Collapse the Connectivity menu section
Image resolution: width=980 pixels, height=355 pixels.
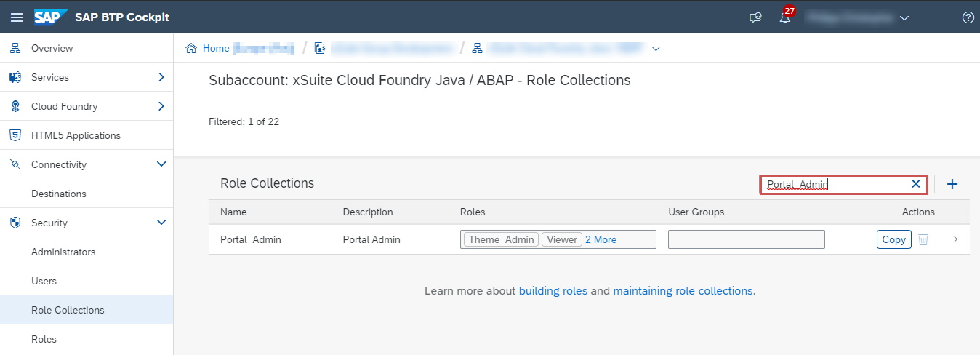pyautogui.click(x=161, y=164)
